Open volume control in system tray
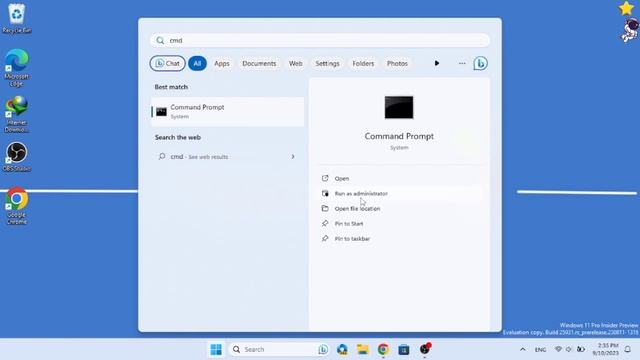The image size is (640, 360). pos(569,349)
